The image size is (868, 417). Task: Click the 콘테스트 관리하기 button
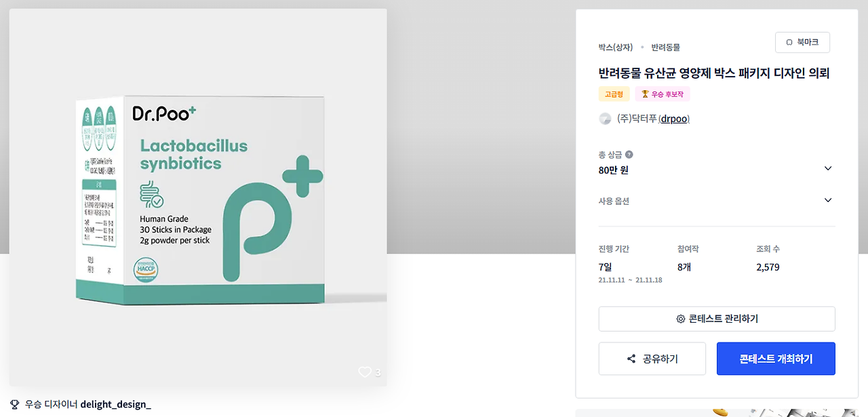coord(717,319)
